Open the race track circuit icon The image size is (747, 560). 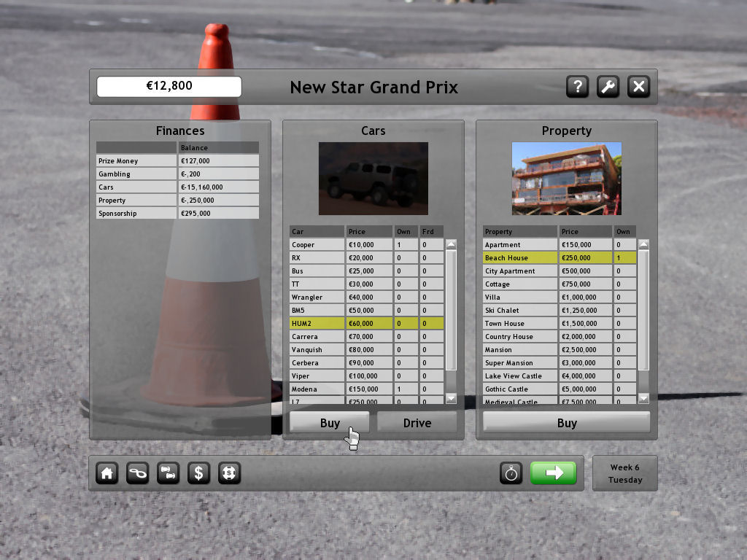click(x=138, y=473)
